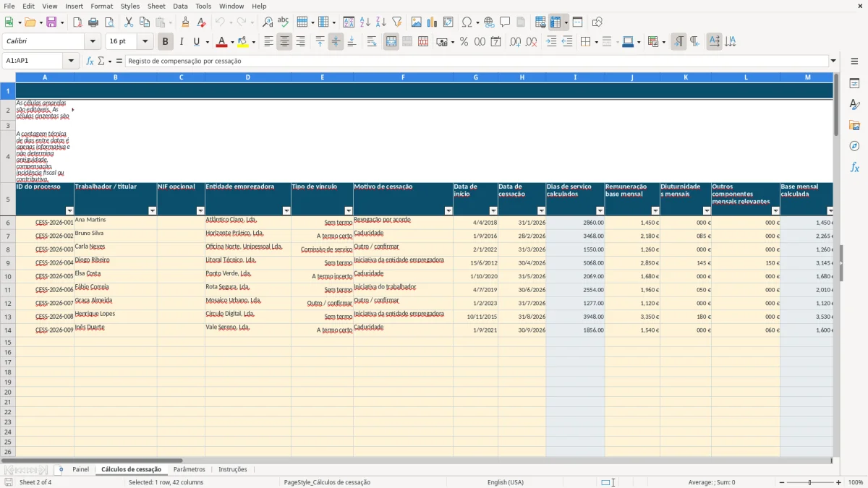Open font color dropdown arrow
The image size is (868, 488).
[231, 42]
